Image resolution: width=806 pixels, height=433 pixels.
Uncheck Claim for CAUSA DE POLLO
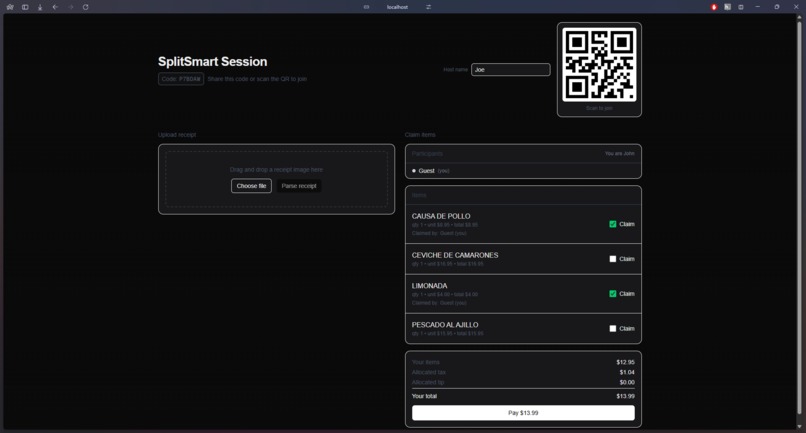tap(613, 224)
